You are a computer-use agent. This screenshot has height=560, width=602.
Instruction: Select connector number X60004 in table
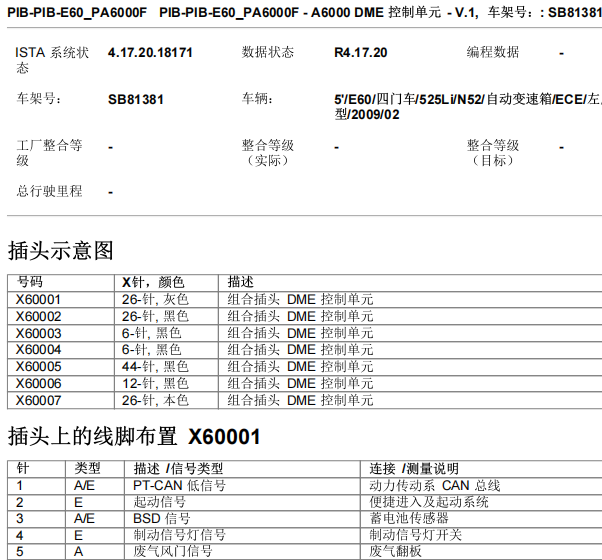point(38,350)
